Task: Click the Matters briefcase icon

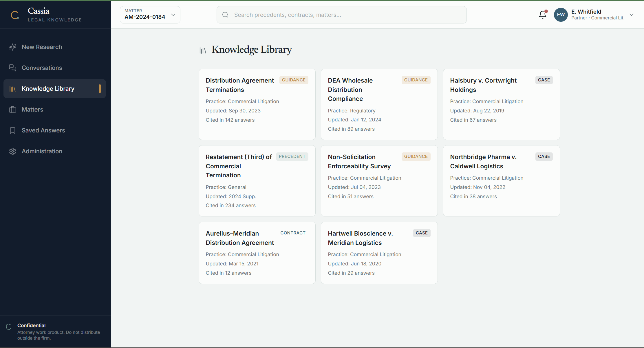Action: pyautogui.click(x=12, y=110)
